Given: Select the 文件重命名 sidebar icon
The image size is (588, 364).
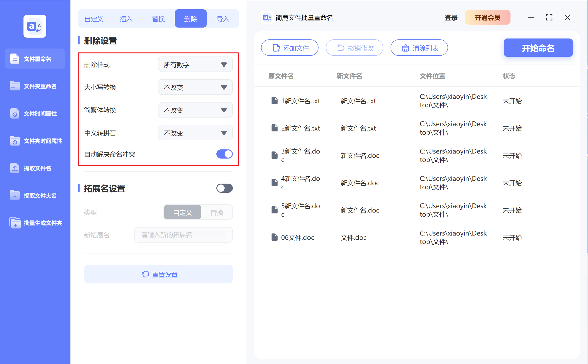Looking at the screenshot, I should coord(35,59).
